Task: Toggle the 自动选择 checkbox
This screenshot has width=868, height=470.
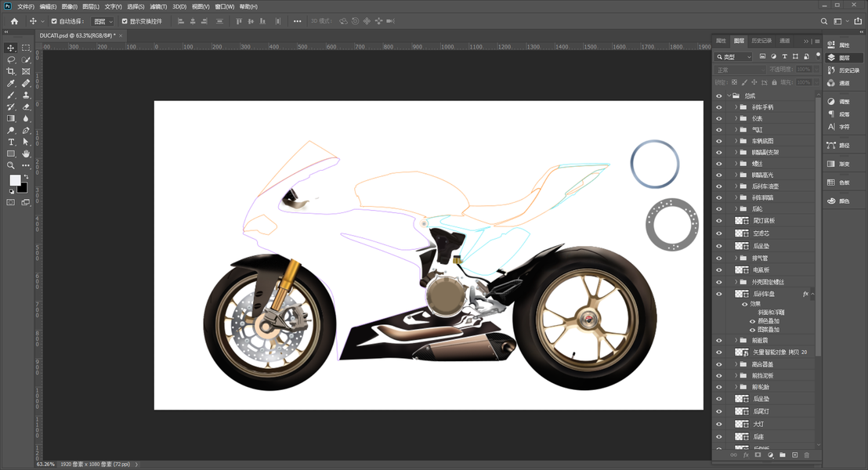Action: (x=54, y=21)
